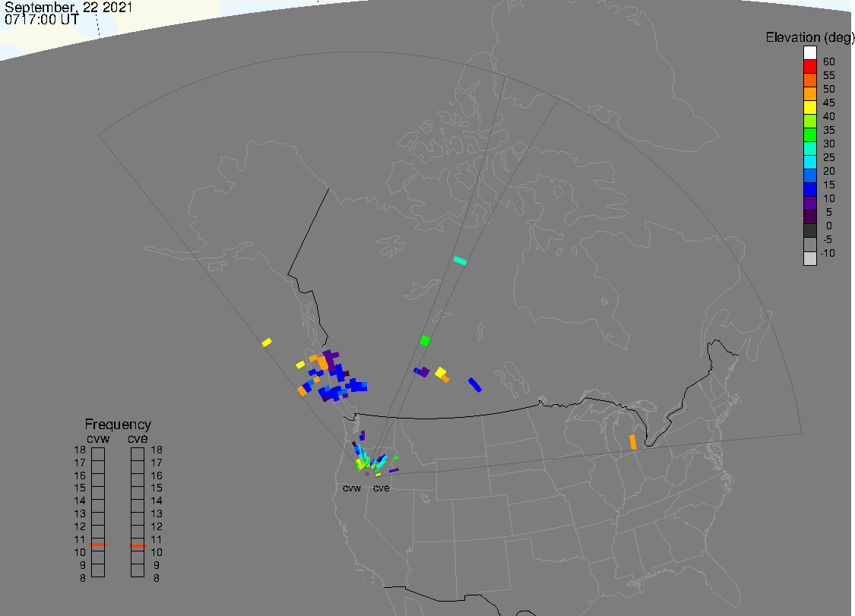Click the cve radar station label on map
The width and height of the screenshot is (855, 616).
(x=381, y=488)
